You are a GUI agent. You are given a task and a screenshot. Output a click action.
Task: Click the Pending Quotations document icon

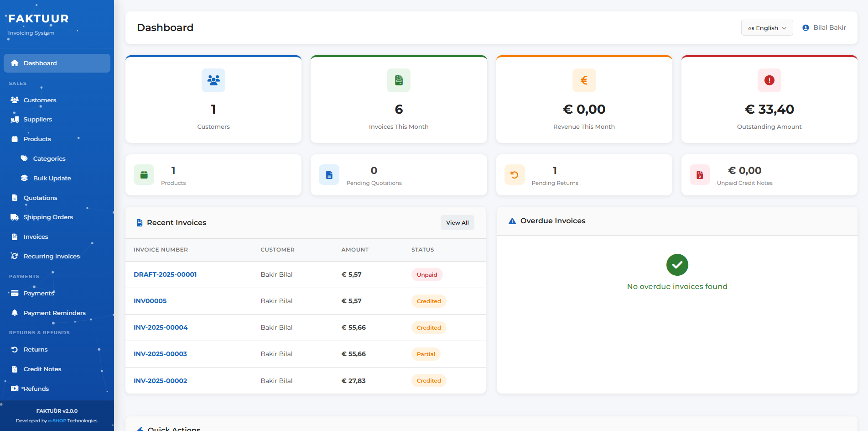pyautogui.click(x=329, y=175)
